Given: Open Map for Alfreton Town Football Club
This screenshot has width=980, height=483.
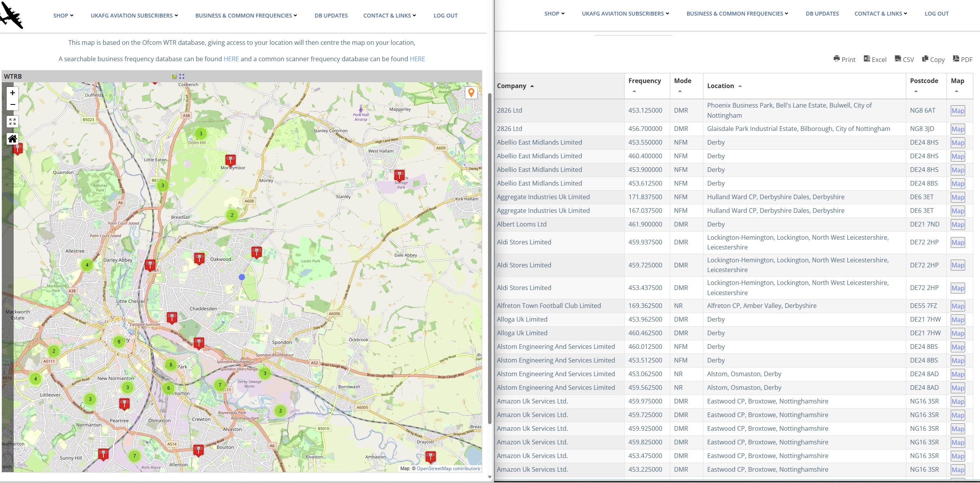Looking at the screenshot, I should (958, 306).
